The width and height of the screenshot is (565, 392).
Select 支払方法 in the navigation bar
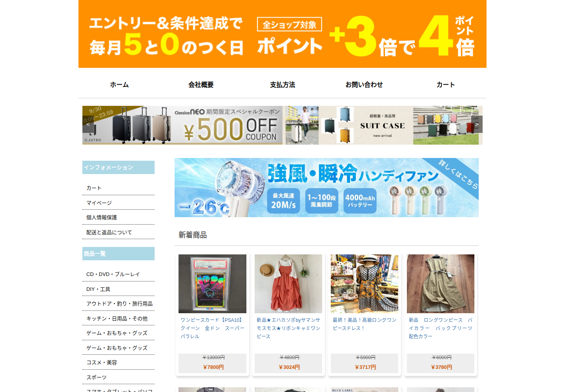pyautogui.click(x=282, y=85)
